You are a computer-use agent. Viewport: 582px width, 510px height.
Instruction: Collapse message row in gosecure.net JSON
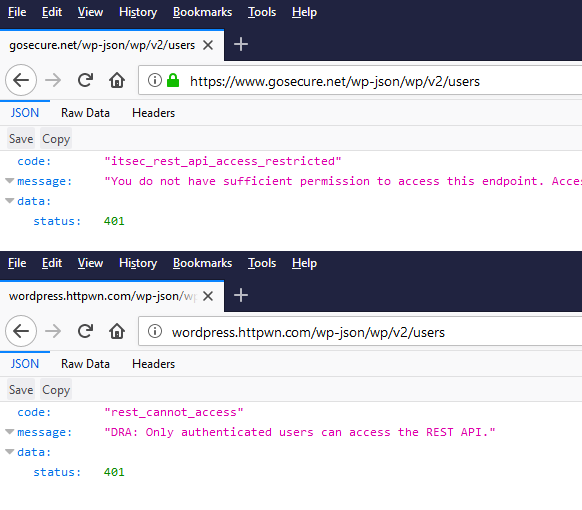pos(10,181)
